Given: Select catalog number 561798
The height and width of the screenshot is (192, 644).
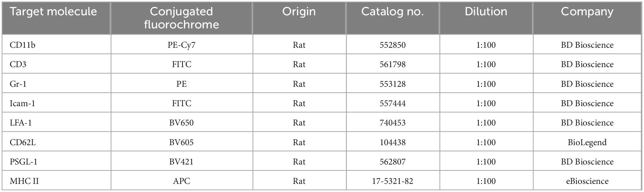Looking at the screenshot, I should point(392,64).
